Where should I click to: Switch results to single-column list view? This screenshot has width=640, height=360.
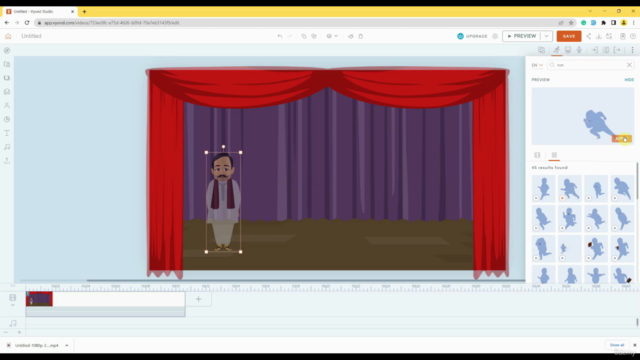(537, 155)
